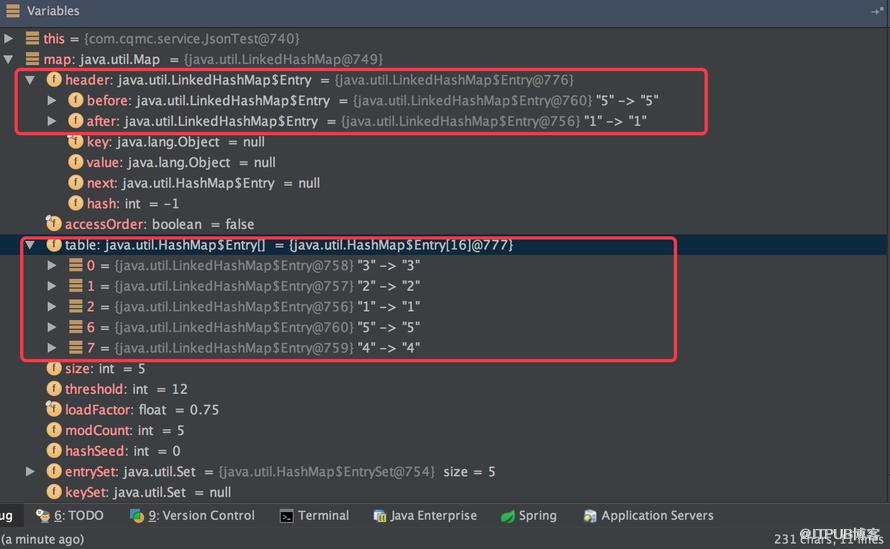Select the 'accessOrder: boolean = false' row
The height and width of the screenshot is (549, 890).
click(445, 224)
